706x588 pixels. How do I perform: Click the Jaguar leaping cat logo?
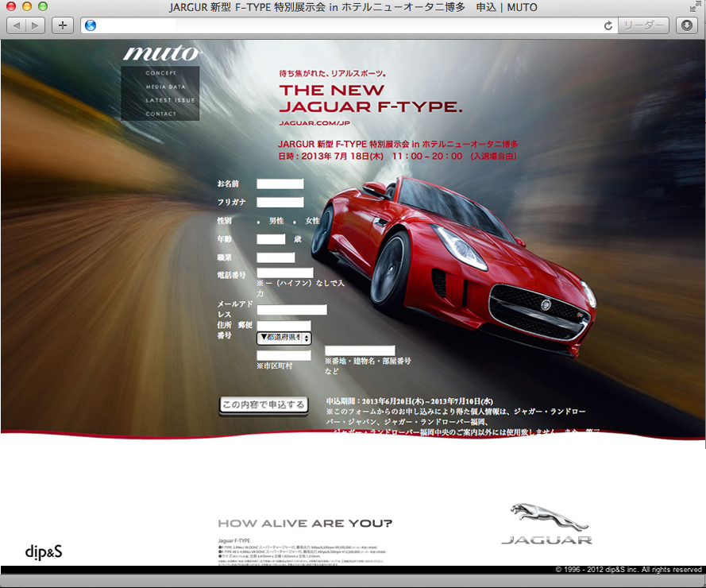[547, 523]
